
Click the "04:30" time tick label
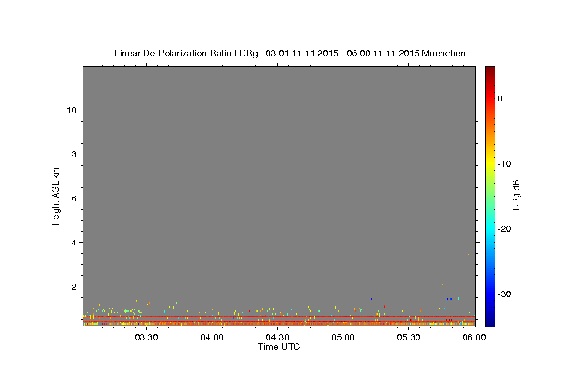click(x=277, y=337)
